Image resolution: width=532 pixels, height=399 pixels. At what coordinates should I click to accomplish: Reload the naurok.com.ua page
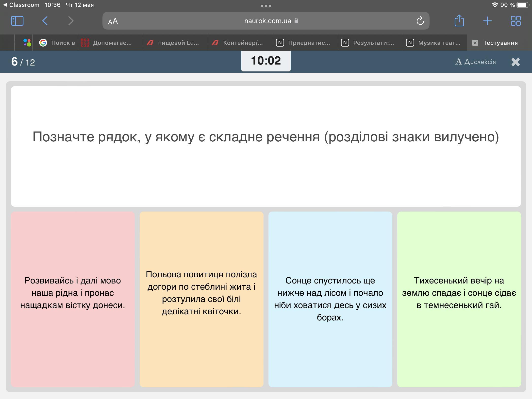[420, 21]
